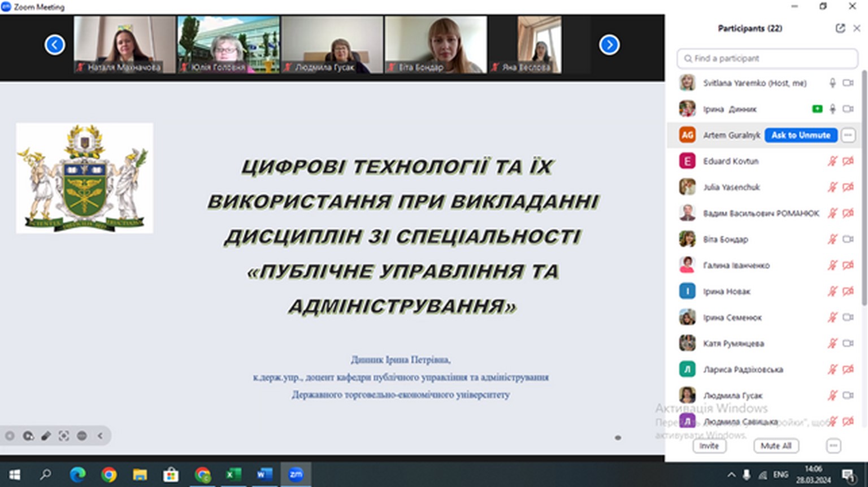Image resolution: width=868 pixels, height=487 pixels.
Task: Open Excel from the taskbar
Action: [233, 475]
